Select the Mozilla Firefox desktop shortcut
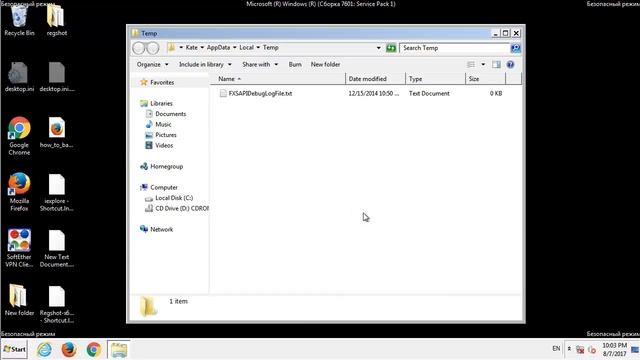 pyautogui.click(x=19, y=192)
